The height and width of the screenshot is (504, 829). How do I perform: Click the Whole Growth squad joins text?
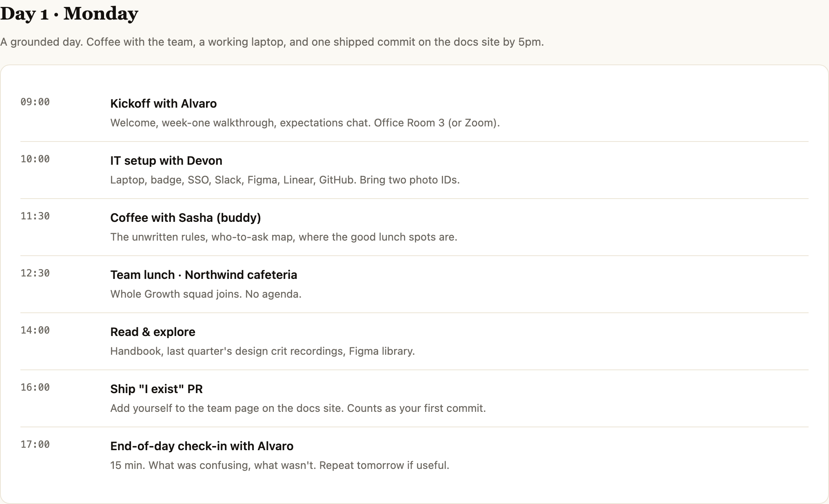click(206, 294)
